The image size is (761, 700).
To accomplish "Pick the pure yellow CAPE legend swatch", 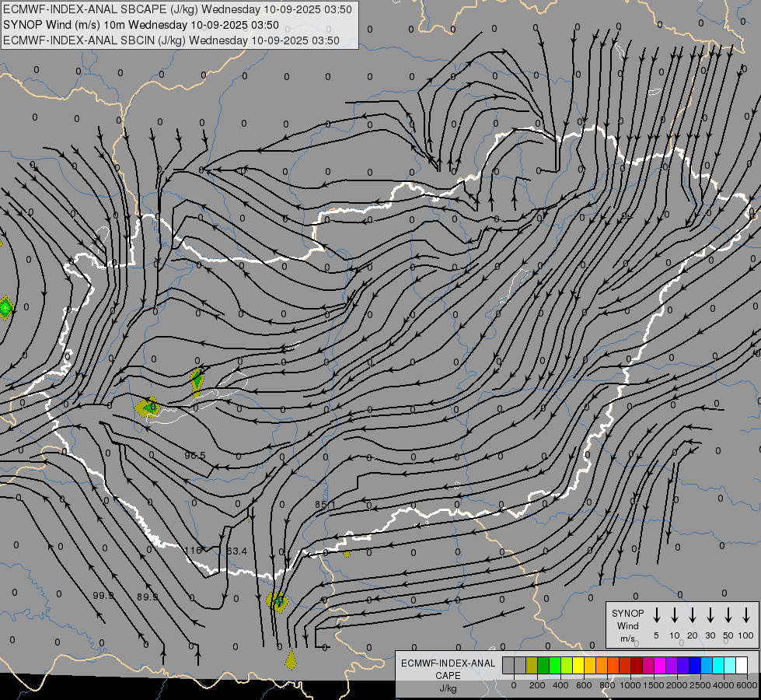I will (578, 666).
